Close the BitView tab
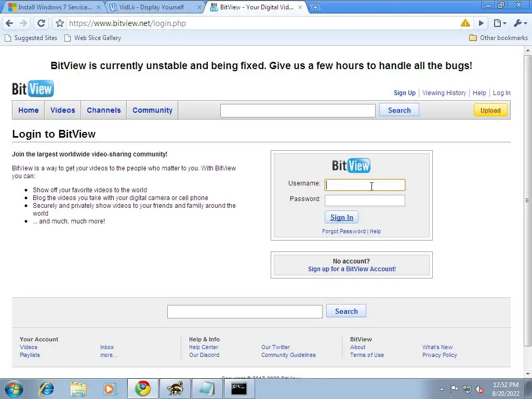532x399 pixels. point(300,7)
